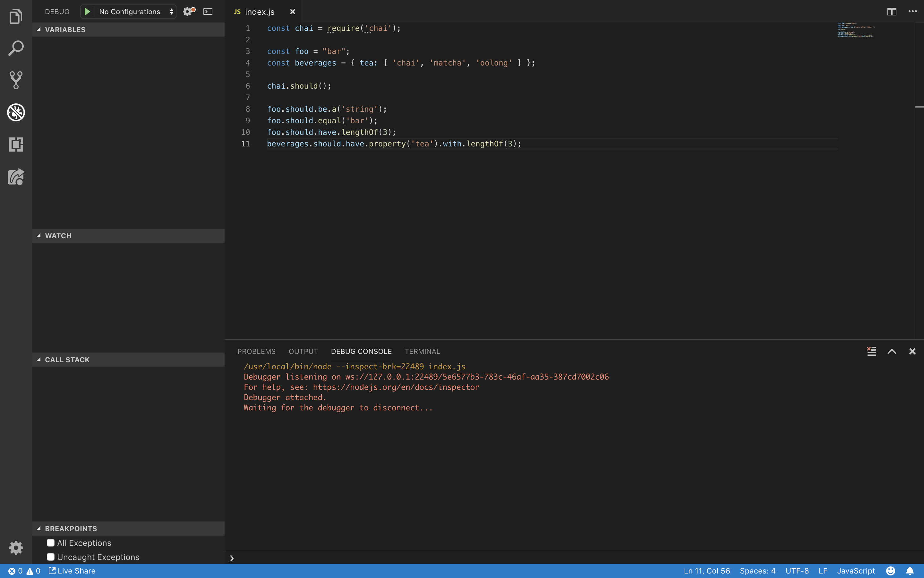This screenshot has height=578, width=924.
Task: Collapse the CALL STACK section
Action: (128, 360)
